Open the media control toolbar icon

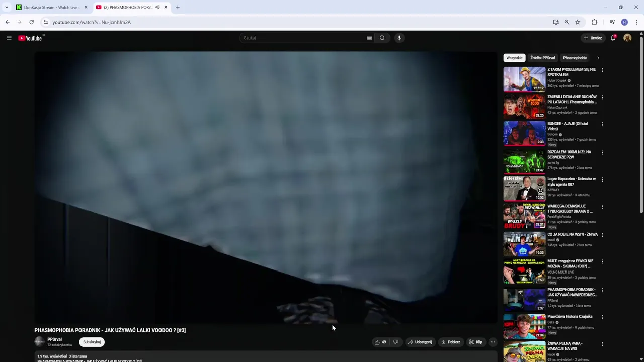[612, 22]
